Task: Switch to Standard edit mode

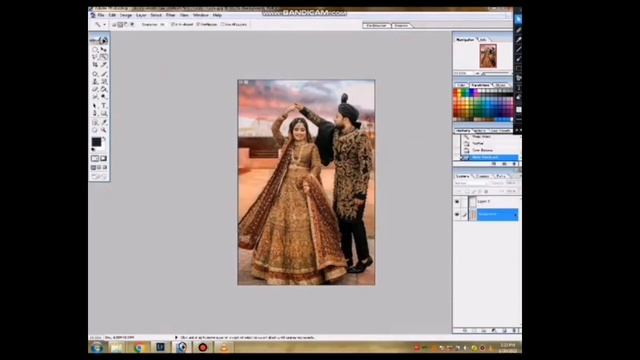Action: pyautogui.click(x=95, y=158)
